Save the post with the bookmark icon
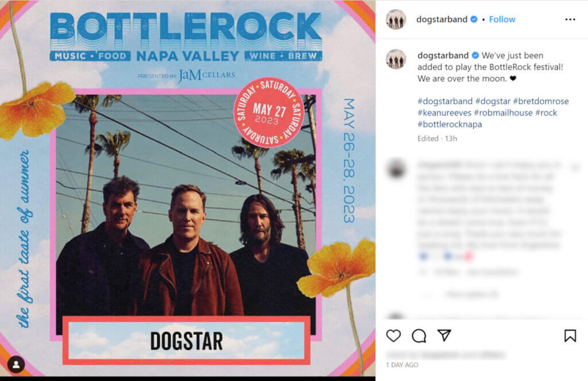Image resolution: width=588 pixels, height=381 pixels. [x=570, y=336]
